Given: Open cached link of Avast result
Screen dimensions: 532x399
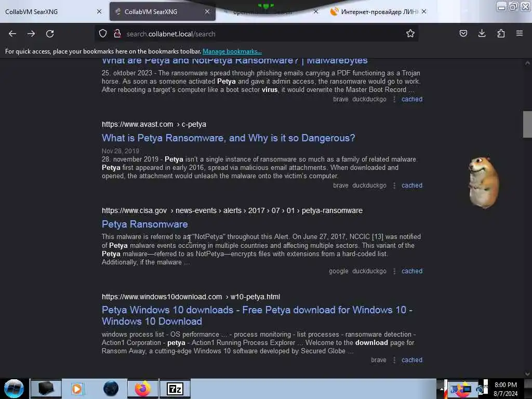Looking at the screenshot, I should [x=412, y=185].
